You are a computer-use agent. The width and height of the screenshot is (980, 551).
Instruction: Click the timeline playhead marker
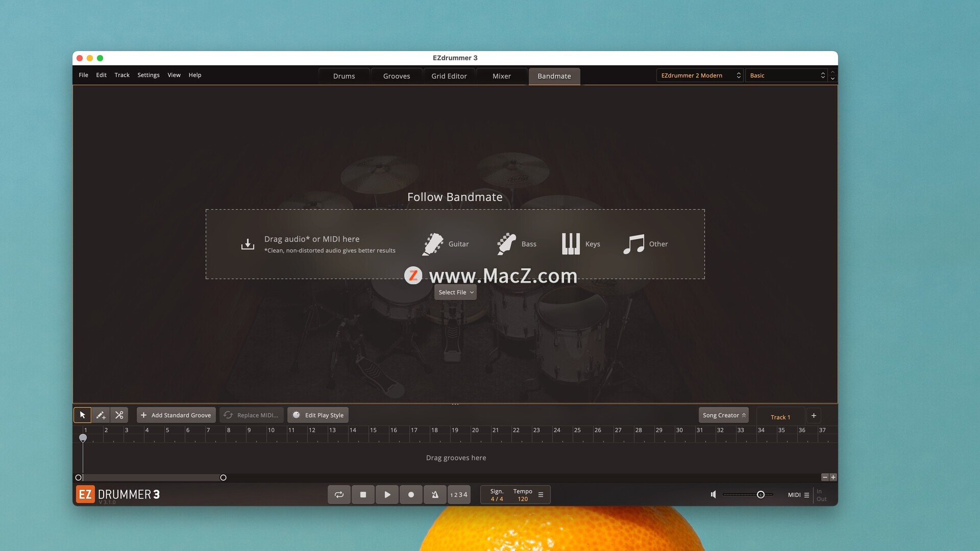click(x=83, y=438)
